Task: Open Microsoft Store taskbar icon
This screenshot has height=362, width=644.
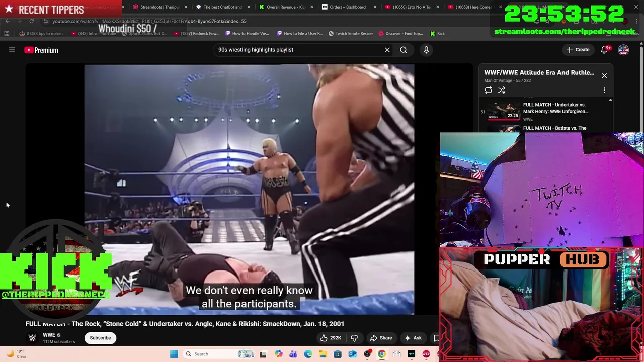Action: coord(337,354)
